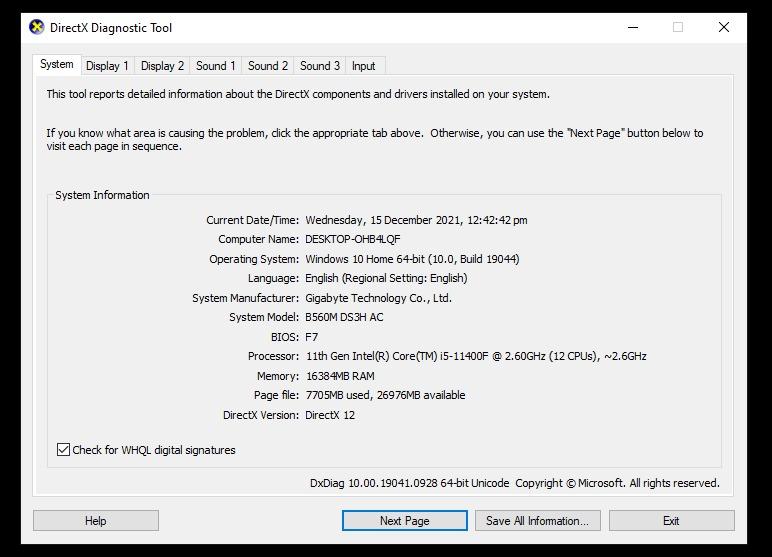Toggle Check for WHQL digital signatures checkbox
Image resolution: width=772 pixels, height=557 pixels.
(x=63, y=450)
